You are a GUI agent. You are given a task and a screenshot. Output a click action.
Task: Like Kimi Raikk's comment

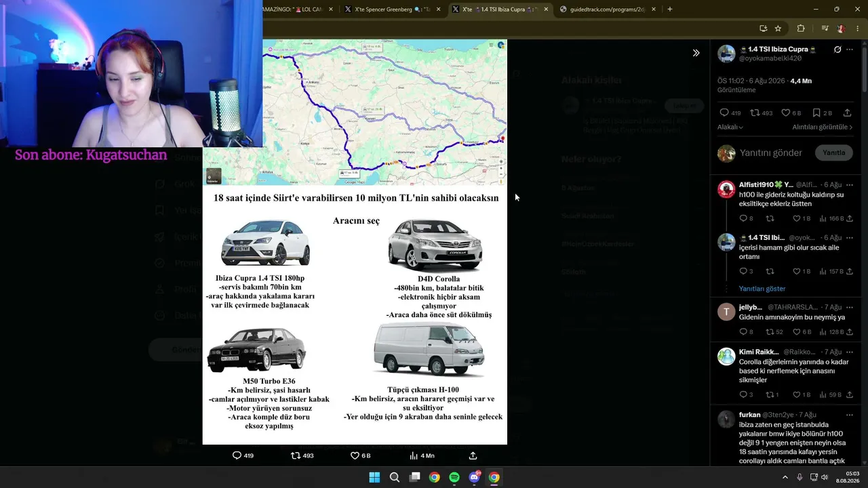tap(802, 394)
